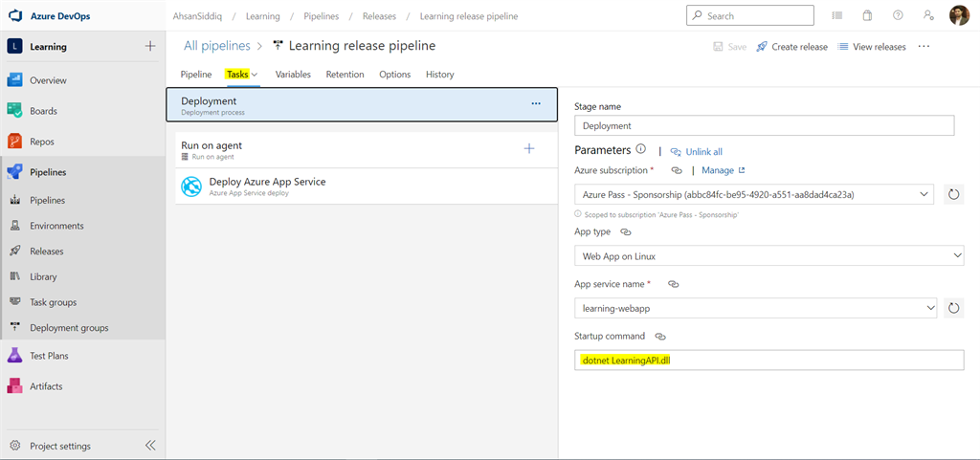This screenshot has width=980, height=460.
Task: Collapse the left sidebar navigation
Action: (150, 446)
